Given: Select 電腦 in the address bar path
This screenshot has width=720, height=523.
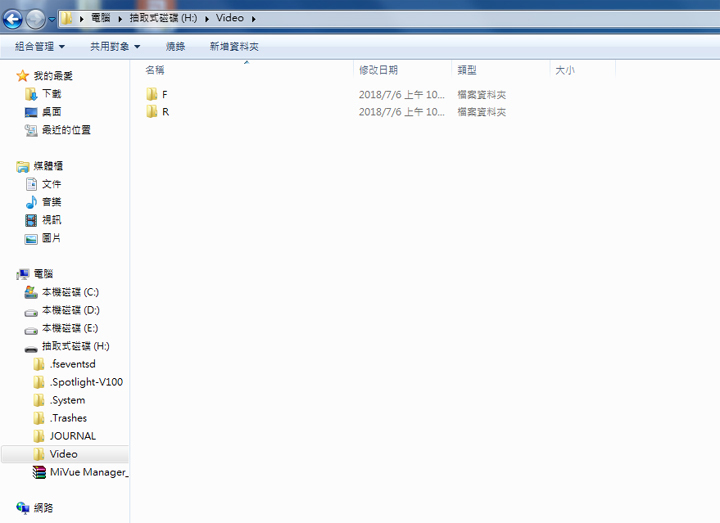Looking at the screenshot, I should [101, 18].
